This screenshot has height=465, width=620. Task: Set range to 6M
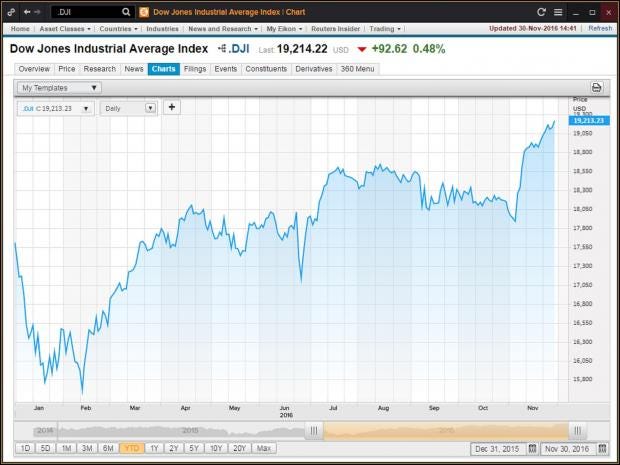tap(108, 448)
